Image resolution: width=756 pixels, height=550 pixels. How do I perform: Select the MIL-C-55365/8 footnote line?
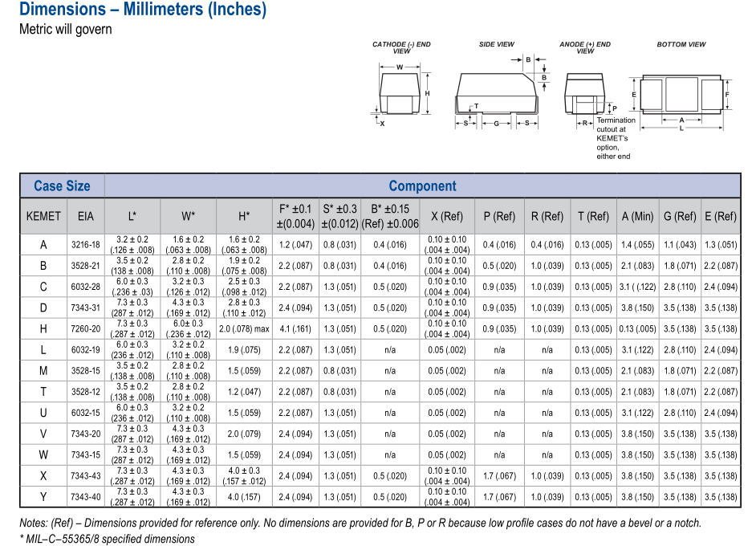107,539
